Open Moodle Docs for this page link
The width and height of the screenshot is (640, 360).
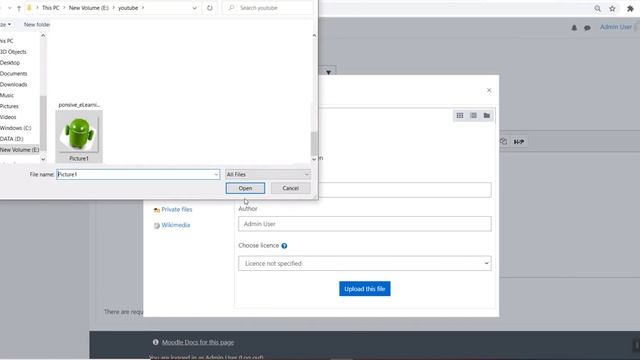point(198,342)
